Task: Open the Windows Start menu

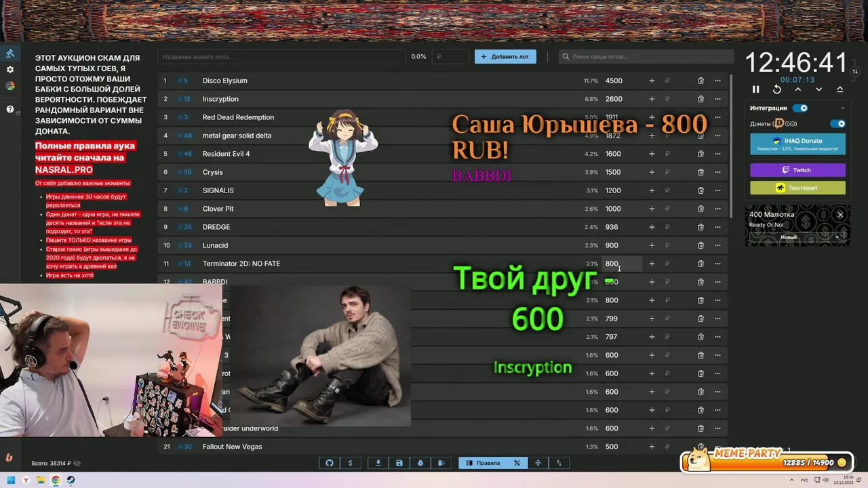Action: point(11,480)
